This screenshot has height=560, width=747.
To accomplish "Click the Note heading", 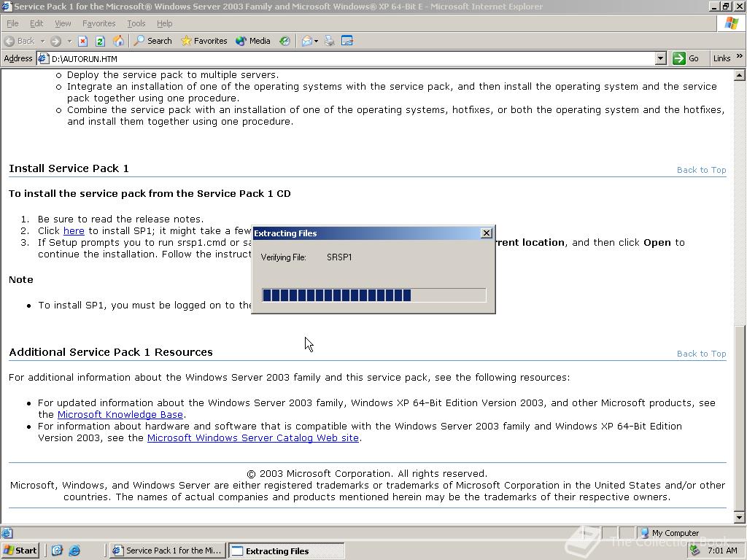I will coord(21,279).
